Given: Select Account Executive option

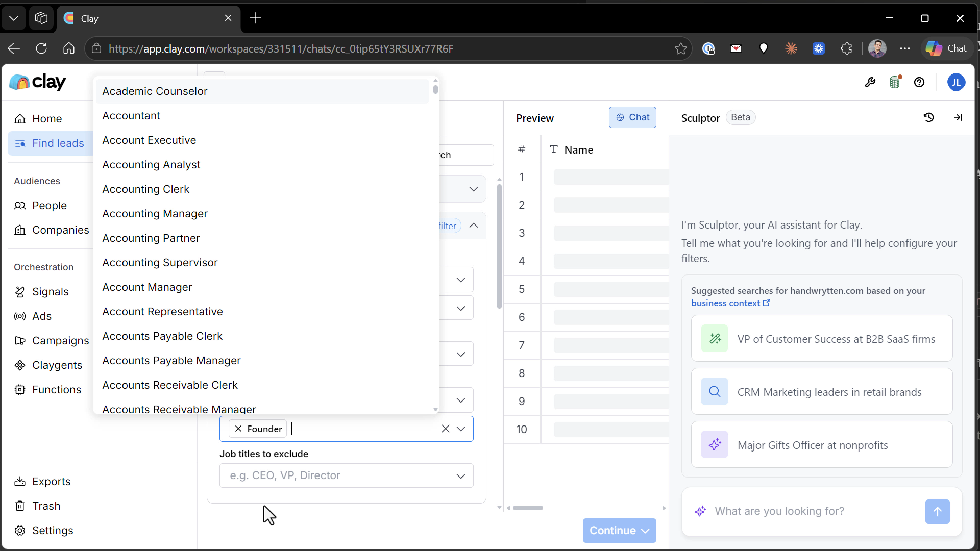Looking at the screenshot, I should pos(262,140).
